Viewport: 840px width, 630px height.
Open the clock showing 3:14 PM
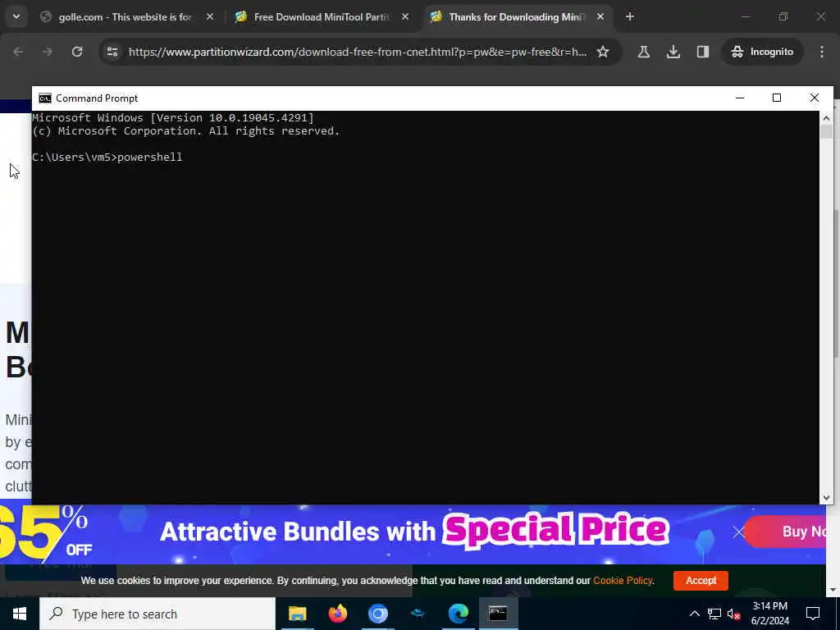click(769, 614)
